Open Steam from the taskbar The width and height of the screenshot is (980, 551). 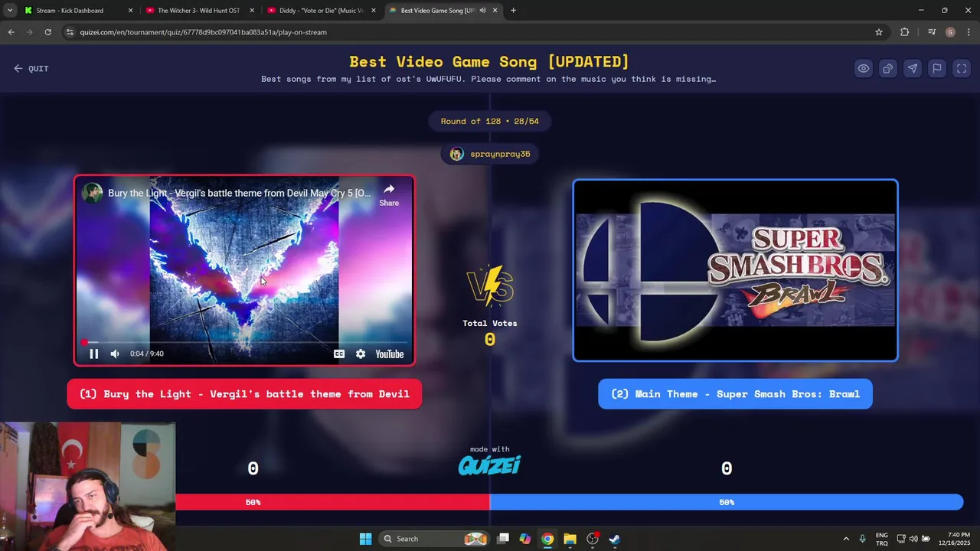(x=615, y=539)
